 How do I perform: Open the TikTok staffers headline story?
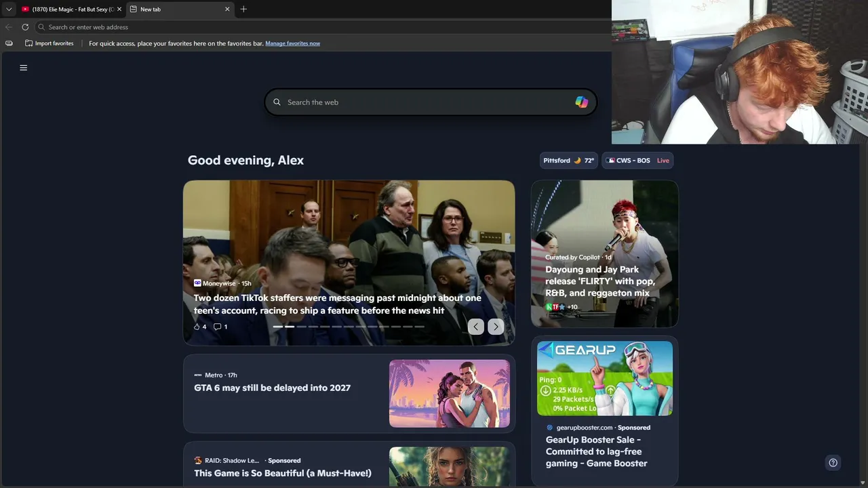point(338,304)
